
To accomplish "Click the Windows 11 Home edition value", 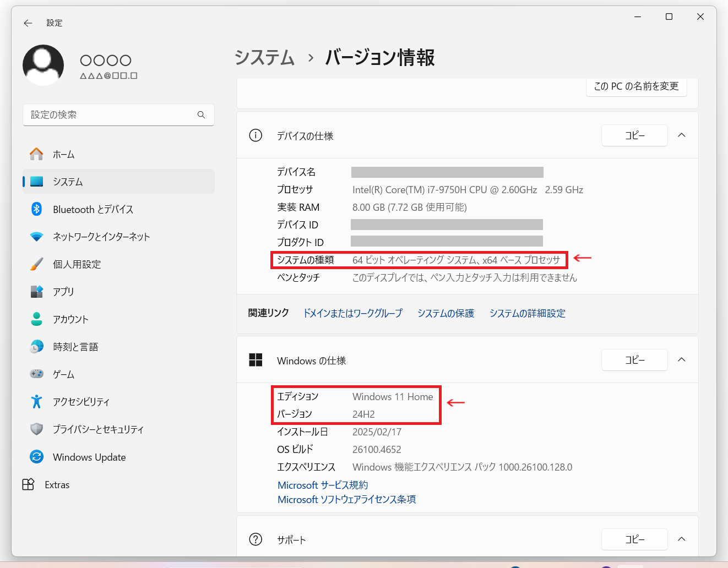I will pos(393,397).
